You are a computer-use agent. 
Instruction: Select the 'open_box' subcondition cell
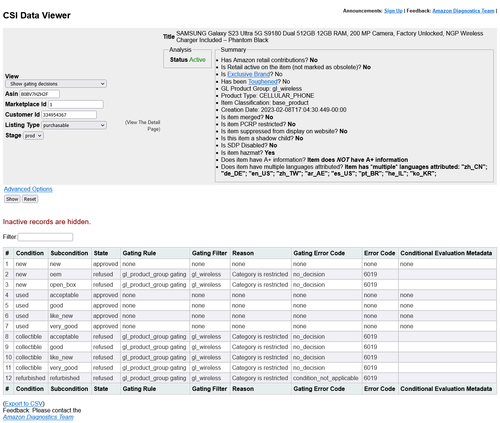click(x=70, y=285)
